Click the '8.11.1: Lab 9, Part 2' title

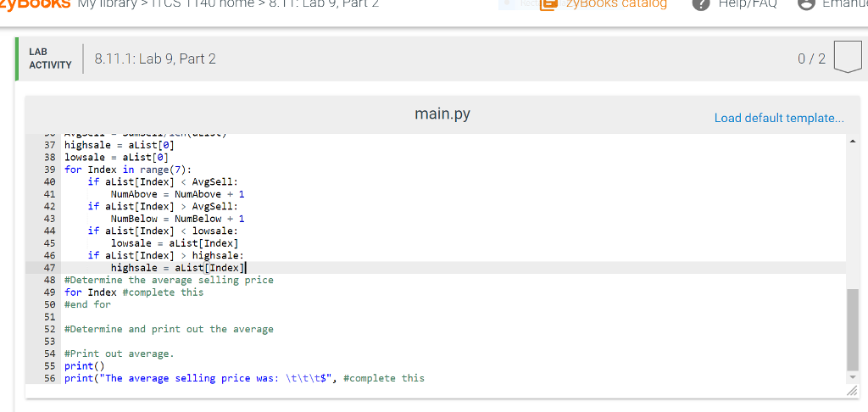(x=156, y=58)
